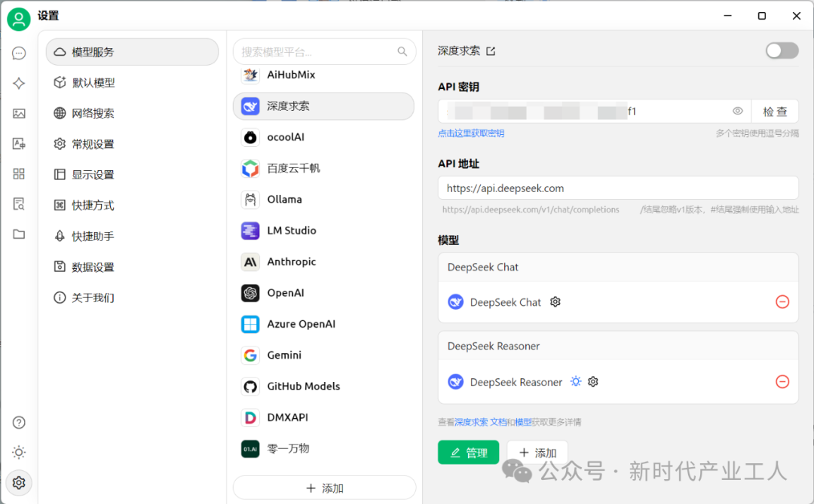Select DMXAPI provider

click(x=323, y=417)
